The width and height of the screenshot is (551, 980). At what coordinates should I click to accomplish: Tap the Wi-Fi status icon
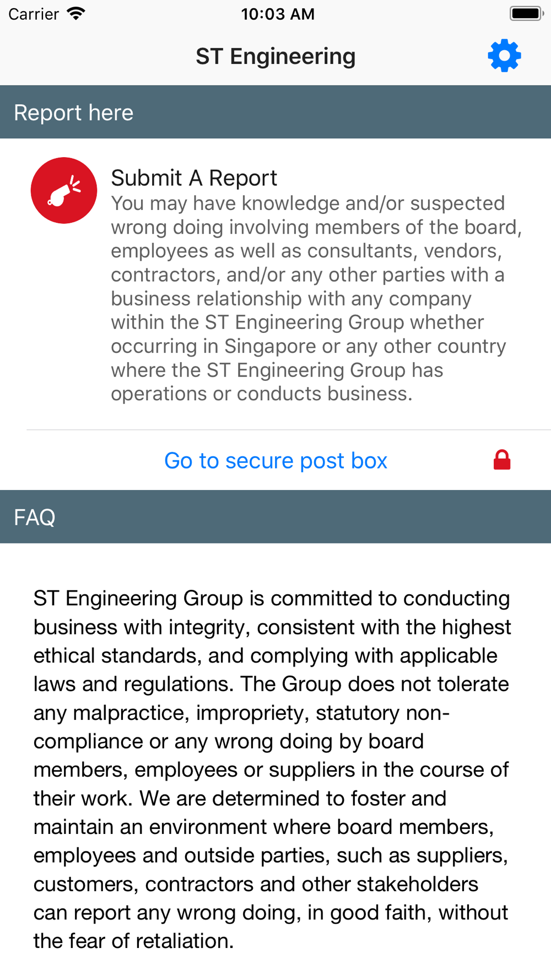point(75,13)
